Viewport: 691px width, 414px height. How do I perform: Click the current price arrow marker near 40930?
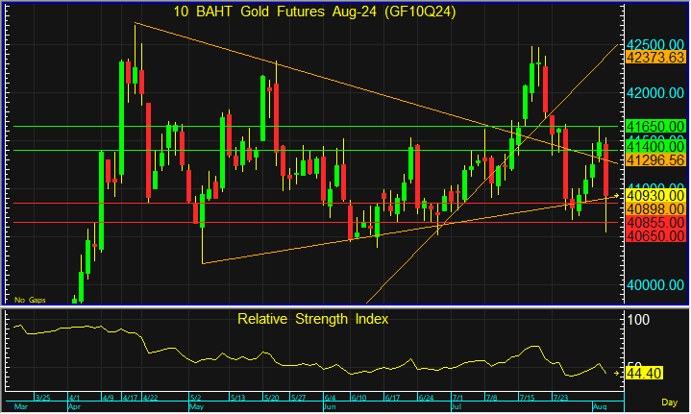tap(615, 197)
